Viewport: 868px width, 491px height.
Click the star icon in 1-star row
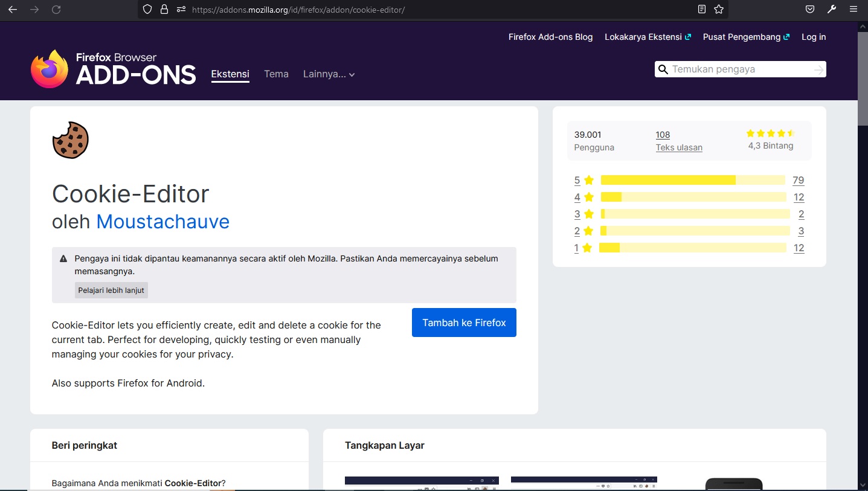pyautogui.click(x=587, y=248)
